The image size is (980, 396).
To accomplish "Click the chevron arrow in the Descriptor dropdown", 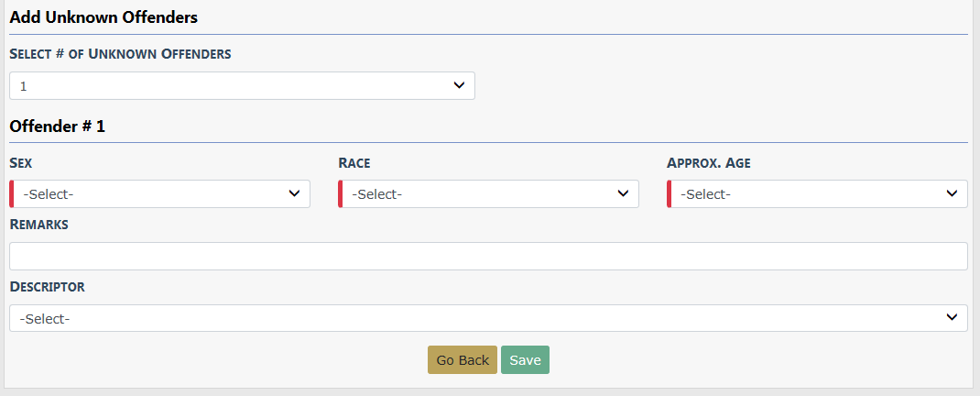I will tap(952, 317).
